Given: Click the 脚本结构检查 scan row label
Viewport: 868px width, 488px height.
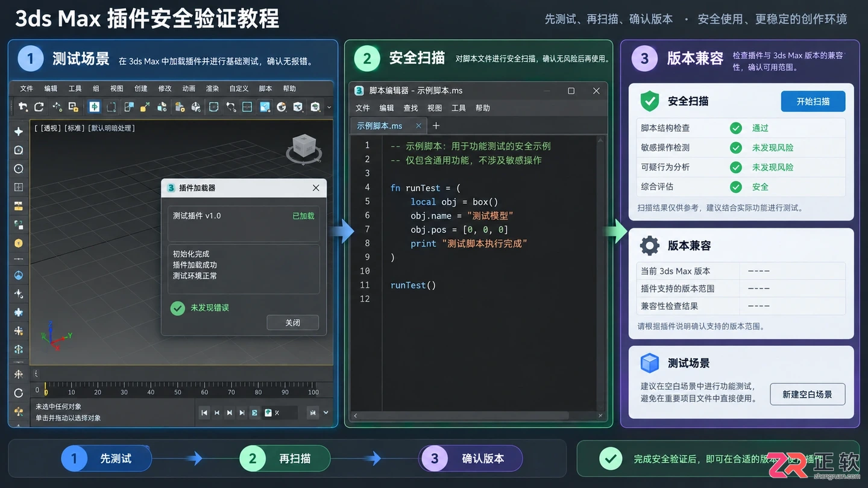Looking at the screenshot, I should 665,128.
